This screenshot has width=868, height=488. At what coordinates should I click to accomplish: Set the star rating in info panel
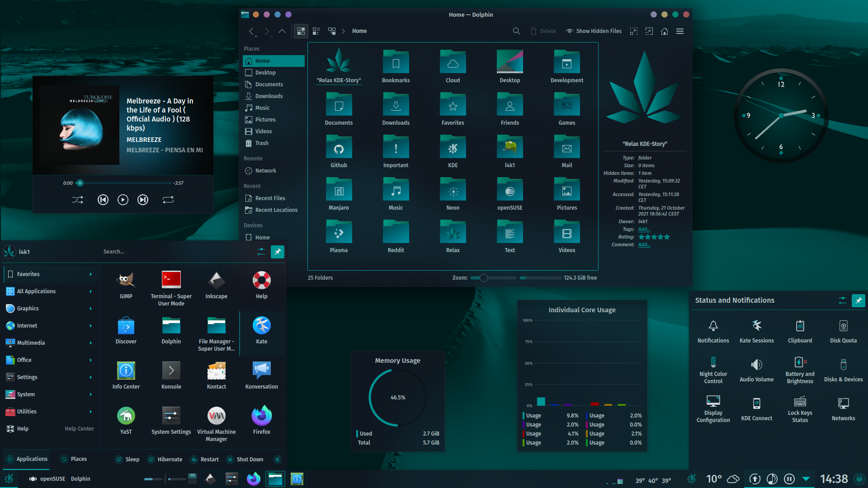coord(654,237)
